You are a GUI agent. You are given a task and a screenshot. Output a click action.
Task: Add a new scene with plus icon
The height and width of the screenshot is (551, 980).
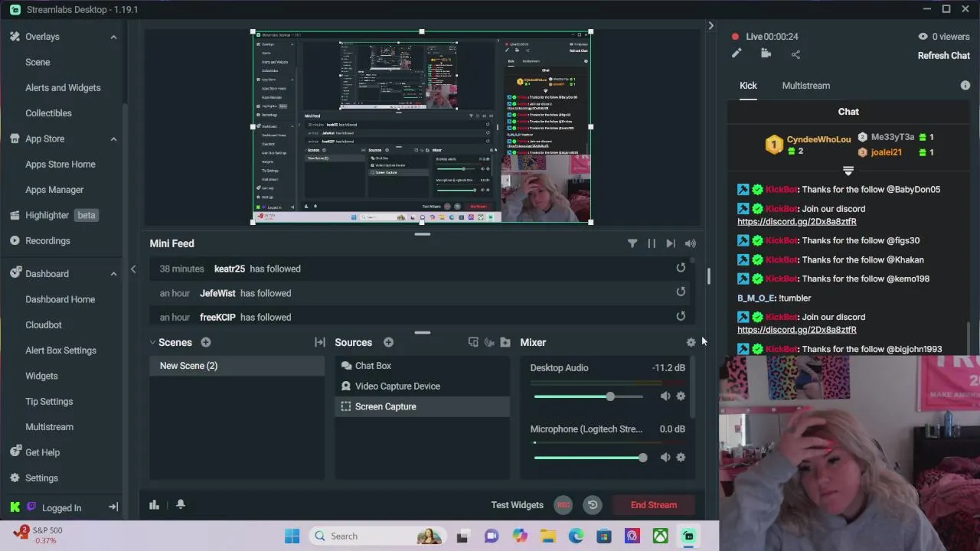click(x=206, y=342)
